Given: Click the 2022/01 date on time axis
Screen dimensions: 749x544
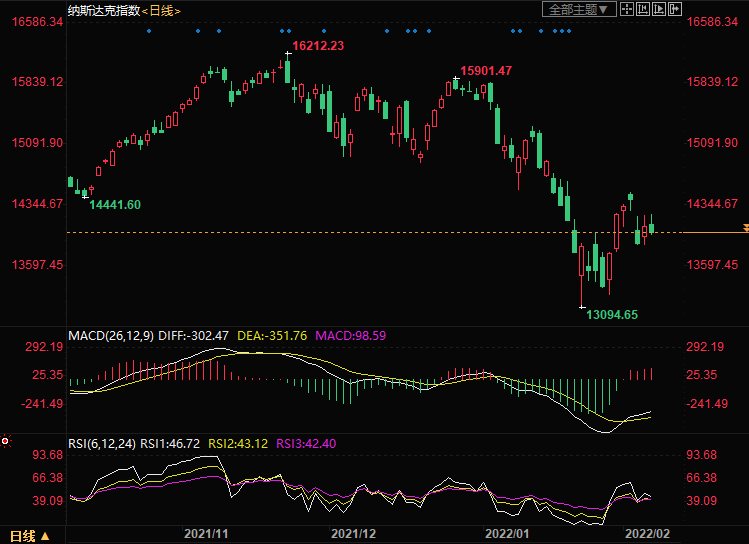Looking at the screenshot, I should coord(504,536).
